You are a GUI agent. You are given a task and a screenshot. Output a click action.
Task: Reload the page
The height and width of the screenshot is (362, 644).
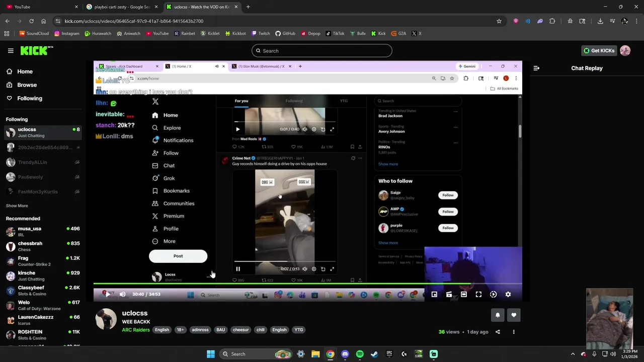pyautogui.click(x=31, y=21)
